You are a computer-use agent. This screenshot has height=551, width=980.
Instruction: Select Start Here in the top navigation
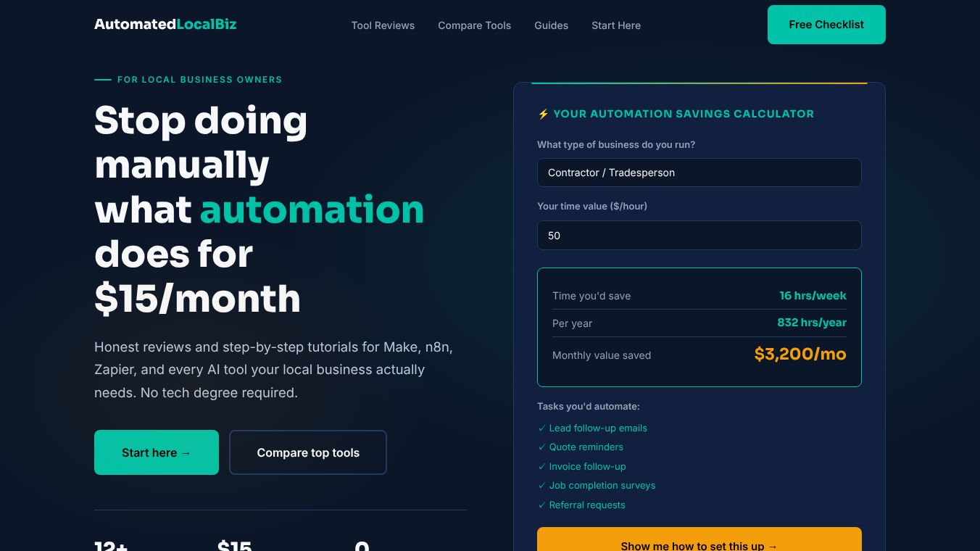pos(616,25)
